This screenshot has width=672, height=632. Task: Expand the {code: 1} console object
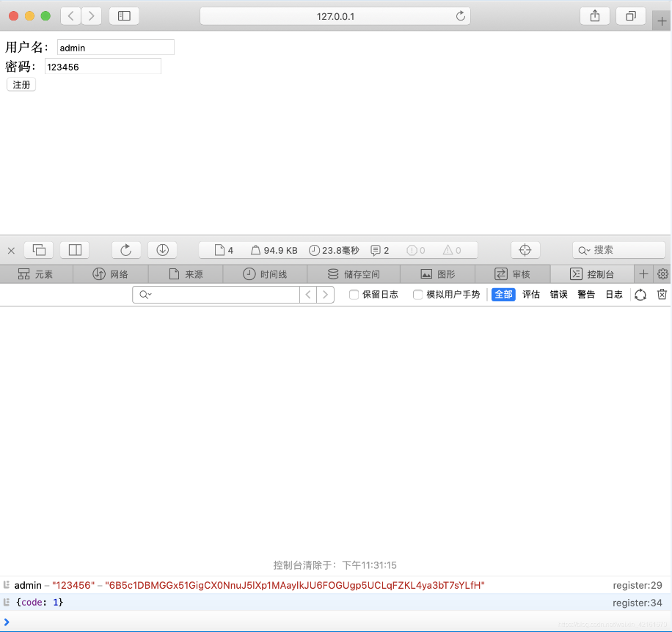coord(39,602)
